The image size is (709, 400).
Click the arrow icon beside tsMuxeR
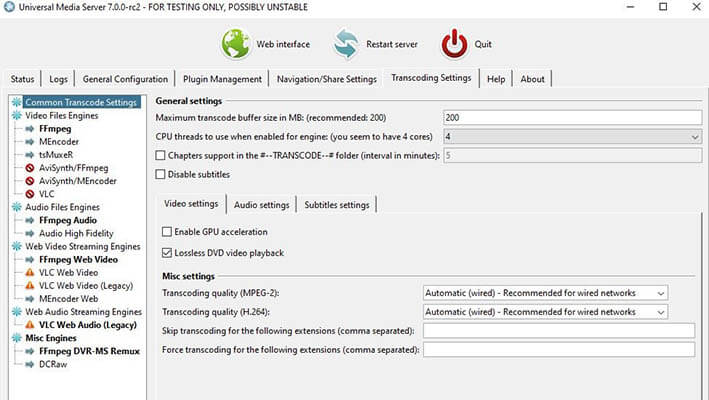(30, 155)
